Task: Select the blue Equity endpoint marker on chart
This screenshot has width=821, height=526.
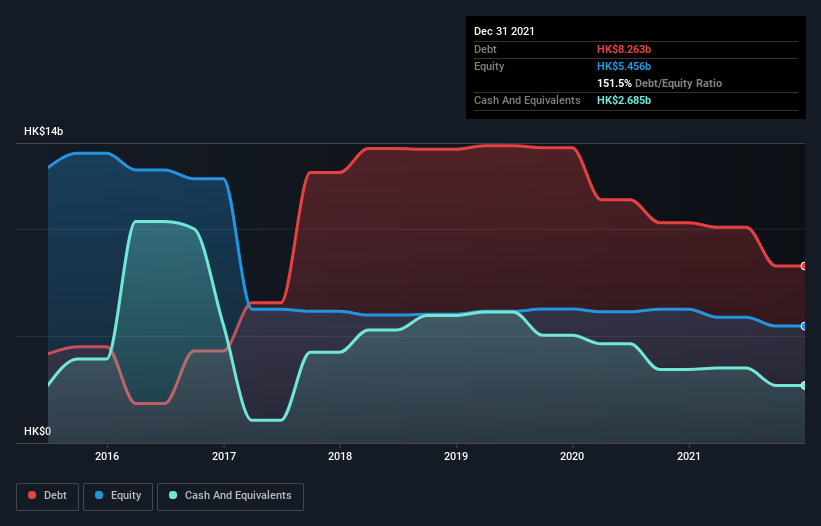Action: tap(804, 326)
